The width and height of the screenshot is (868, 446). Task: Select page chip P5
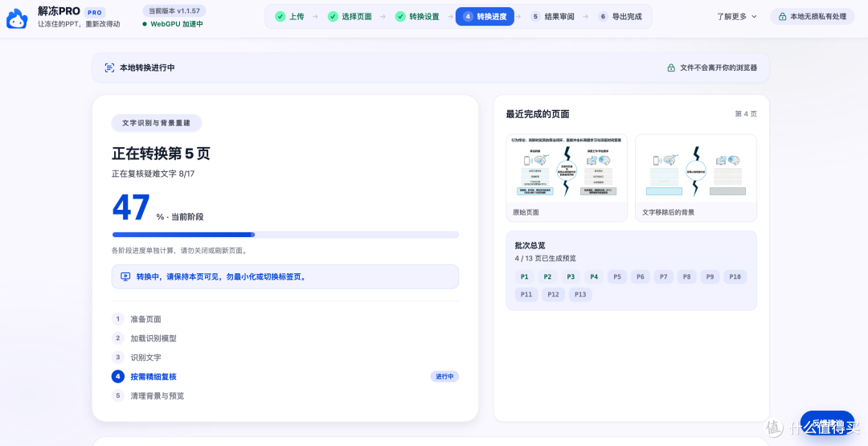click(x=617, y=276)
